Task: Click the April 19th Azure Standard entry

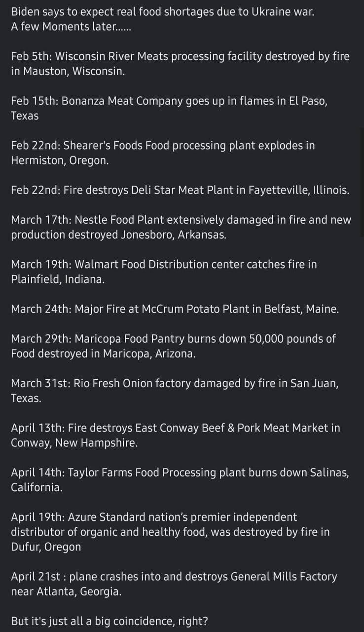Action: [154, 517]
